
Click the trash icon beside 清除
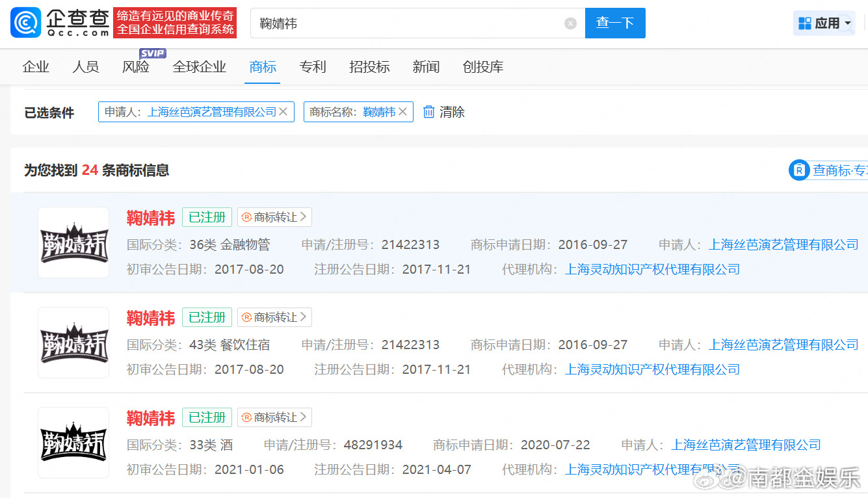(428, 112)
